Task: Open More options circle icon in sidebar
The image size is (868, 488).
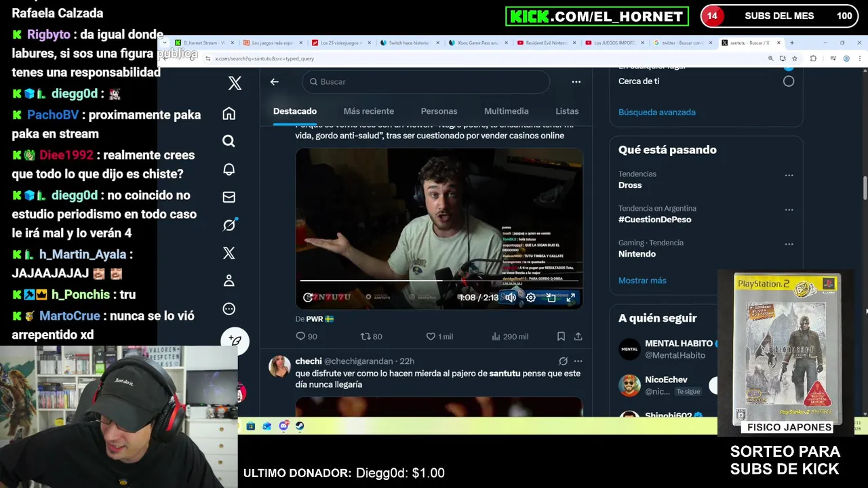Action: coord(229,308)
